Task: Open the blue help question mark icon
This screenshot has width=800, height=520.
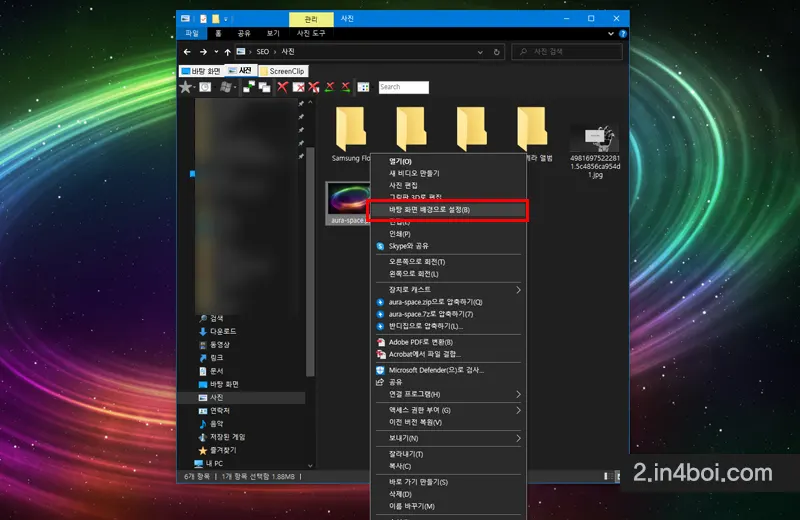Action: tap(623, 34)
